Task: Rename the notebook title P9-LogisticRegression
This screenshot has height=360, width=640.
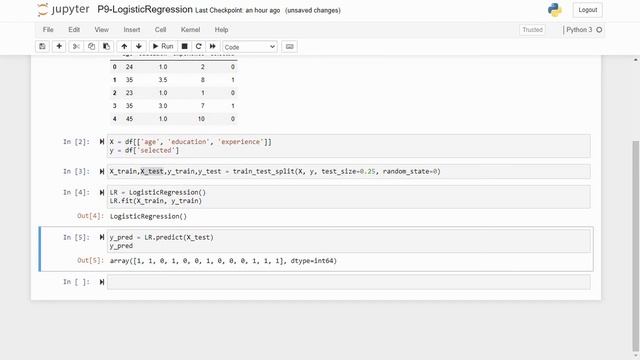Action: point(145,9)
